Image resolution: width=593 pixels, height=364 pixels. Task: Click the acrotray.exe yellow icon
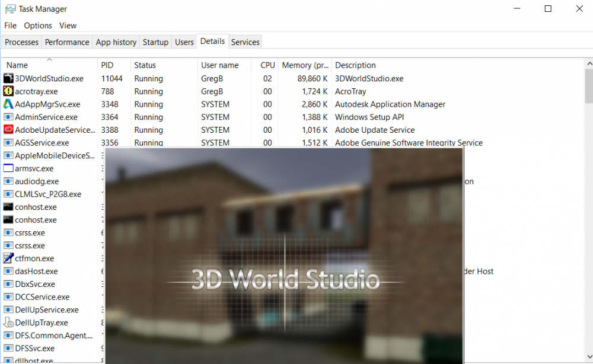click(x=8, y=91)
